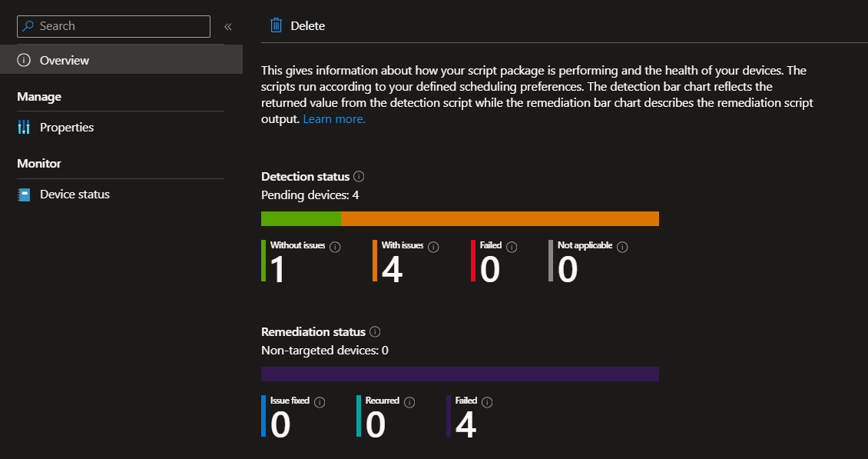Image resolution: width=868 pixels, height=459 pixels.
Task: Click info icon beside Without issues
Action: (x=335, y=247)
